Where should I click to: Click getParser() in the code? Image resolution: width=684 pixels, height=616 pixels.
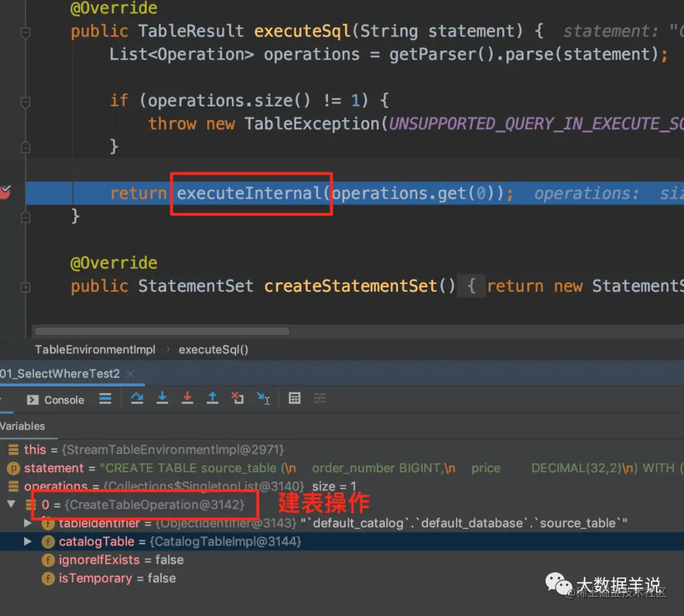442,54
